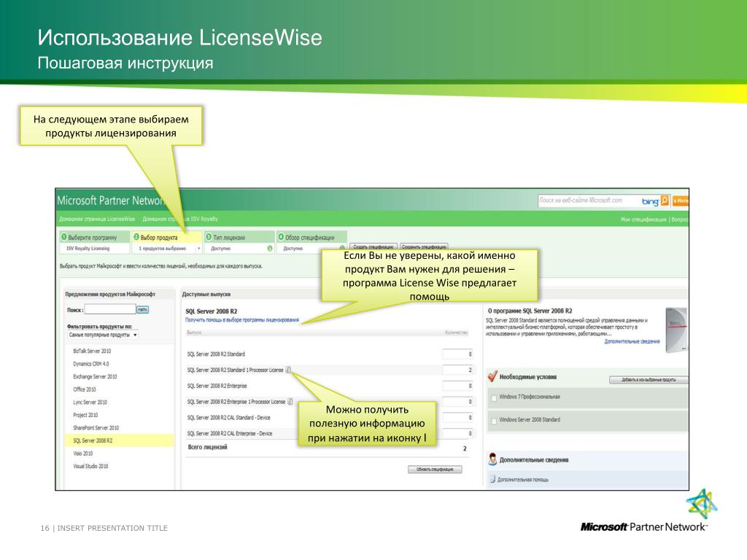Select Visual Studio 2010 in product list

[x=90, y=467]
